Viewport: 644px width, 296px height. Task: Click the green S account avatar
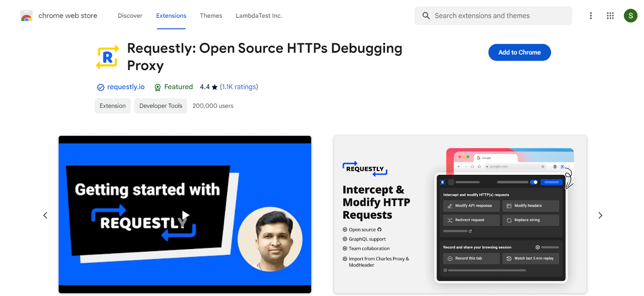click(630, 16)
